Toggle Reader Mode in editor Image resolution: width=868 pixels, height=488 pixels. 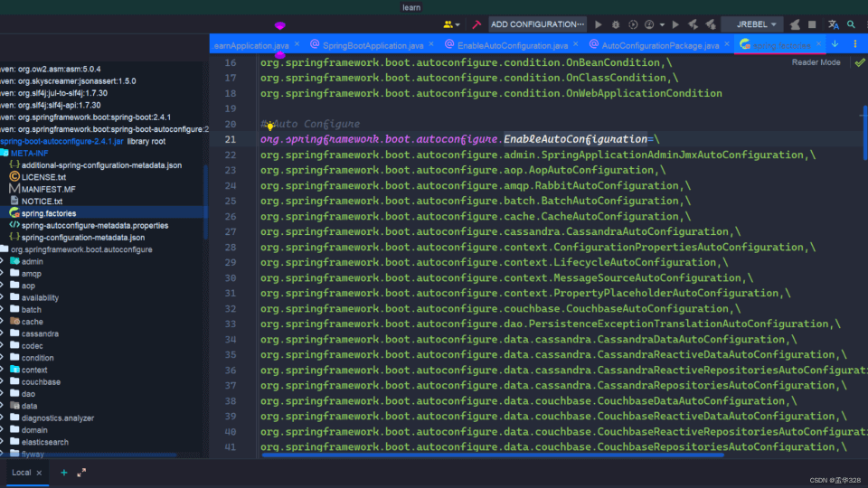pos(816,62)
